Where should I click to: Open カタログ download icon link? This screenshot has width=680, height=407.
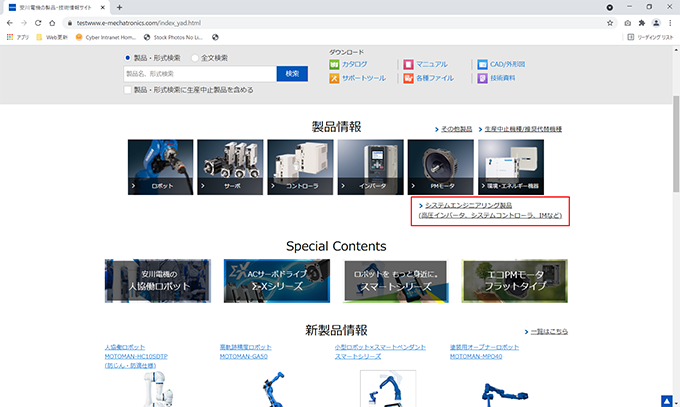[x=348, y=64]
